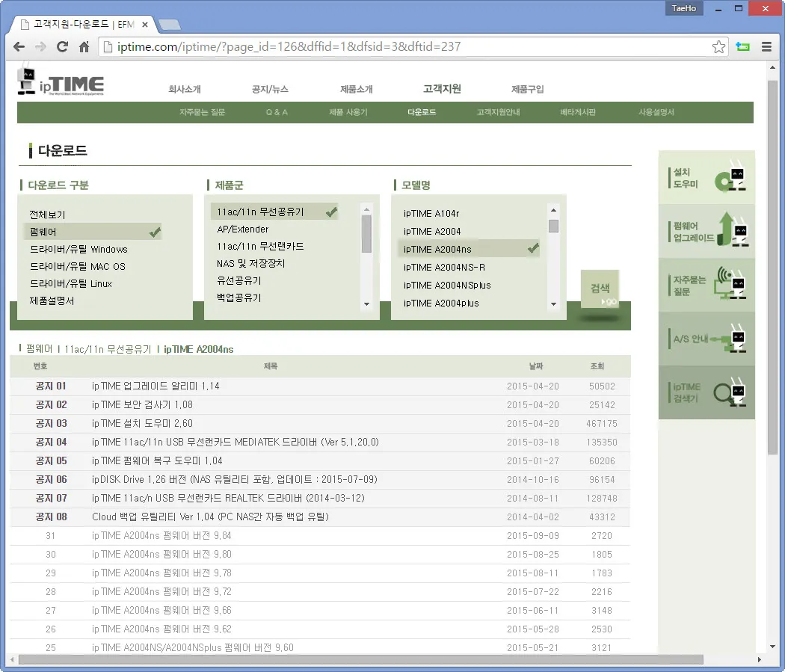Open the 고객지원 menu in top navigation

click(x=440, y=88)
